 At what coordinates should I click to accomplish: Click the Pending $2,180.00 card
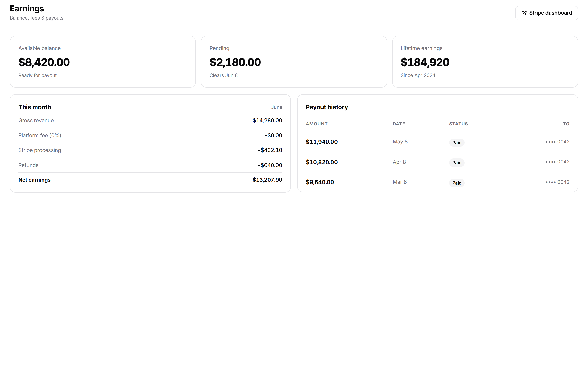294,62
